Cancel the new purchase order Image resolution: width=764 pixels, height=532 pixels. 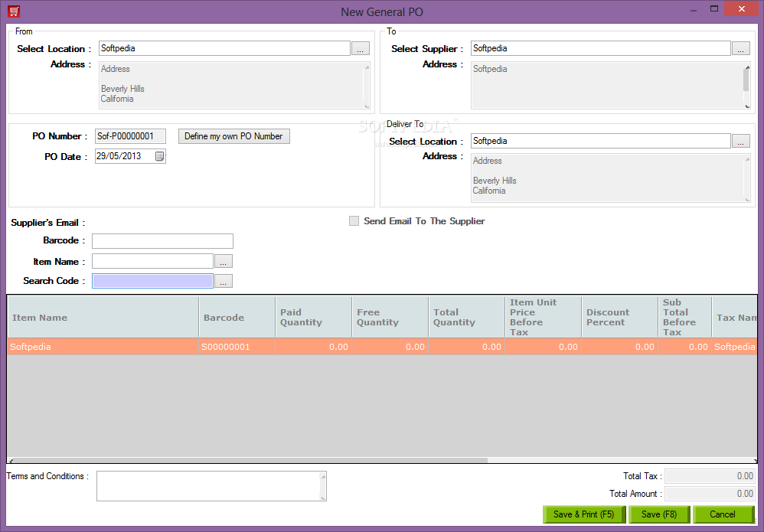[x=723, y=514]
